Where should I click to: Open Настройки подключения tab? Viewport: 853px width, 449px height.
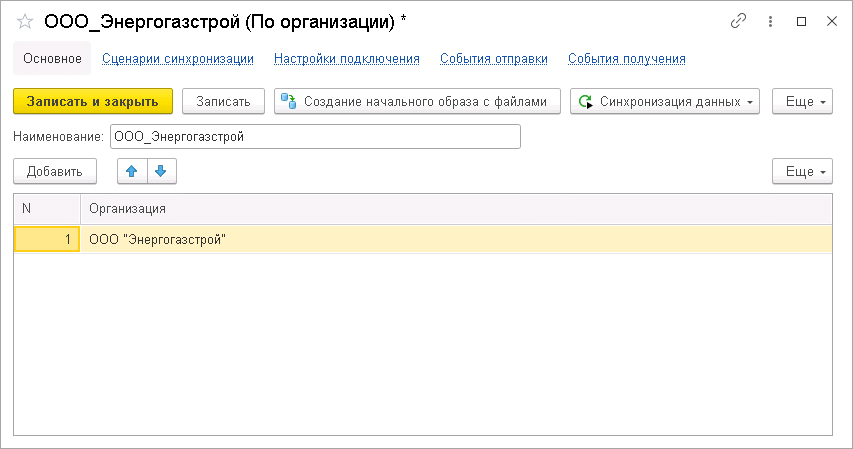(x=347, y=58)
